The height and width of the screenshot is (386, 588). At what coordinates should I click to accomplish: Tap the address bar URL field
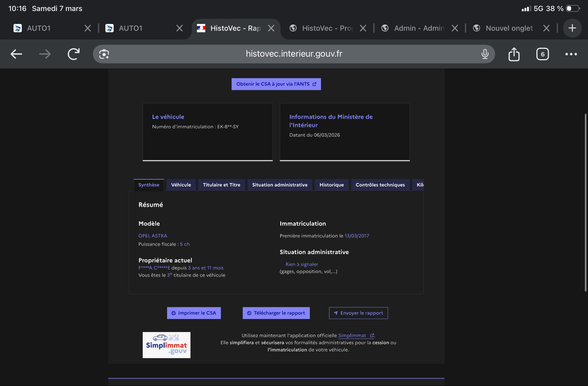point(294,54)
